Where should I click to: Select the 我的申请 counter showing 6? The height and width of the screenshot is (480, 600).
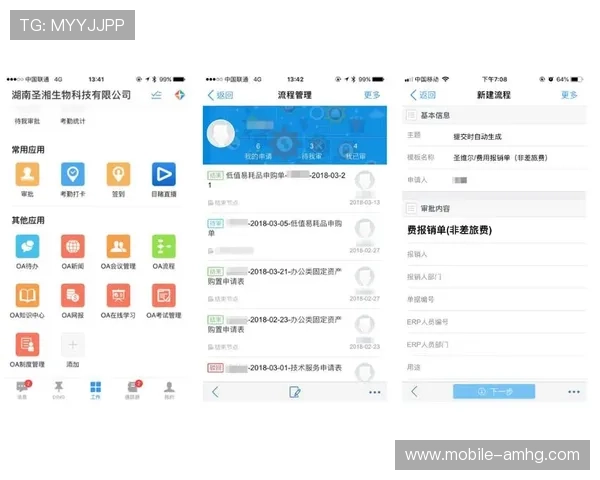click(258, 151)
